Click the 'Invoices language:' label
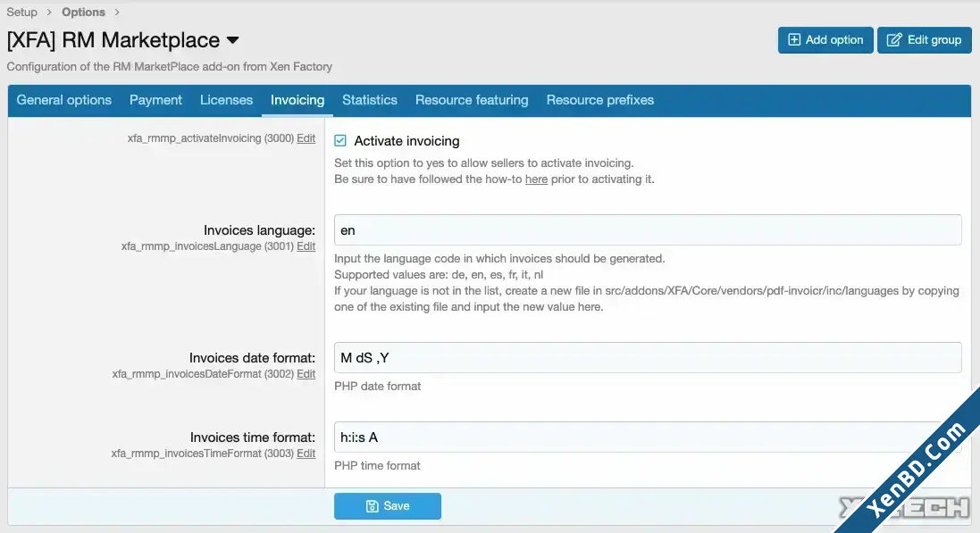980x533 pixels. [x=259, y=230]
